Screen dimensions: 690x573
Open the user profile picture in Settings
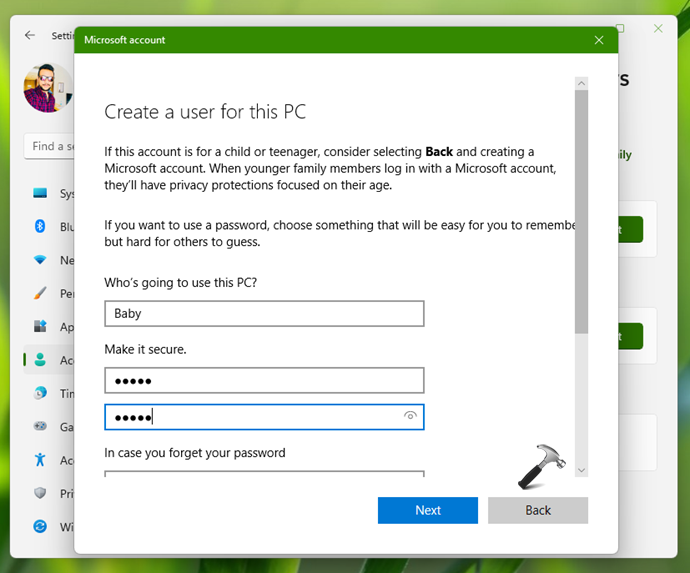[48, 88]
